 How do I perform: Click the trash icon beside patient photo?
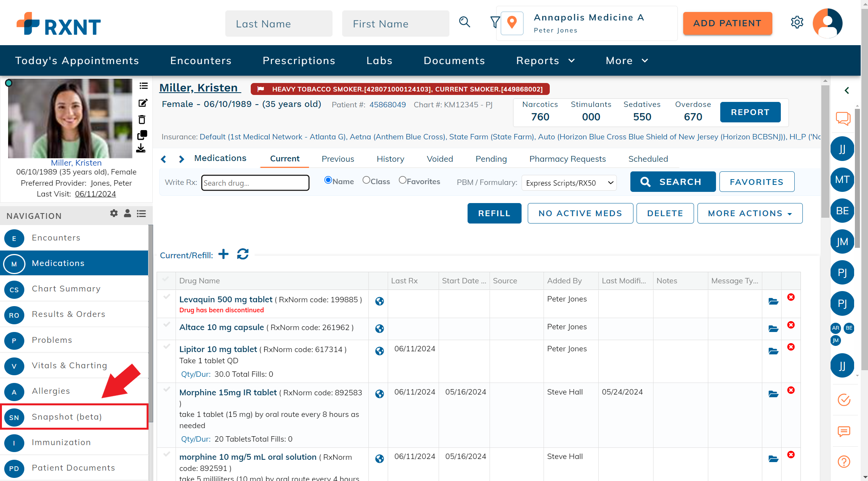142,119
